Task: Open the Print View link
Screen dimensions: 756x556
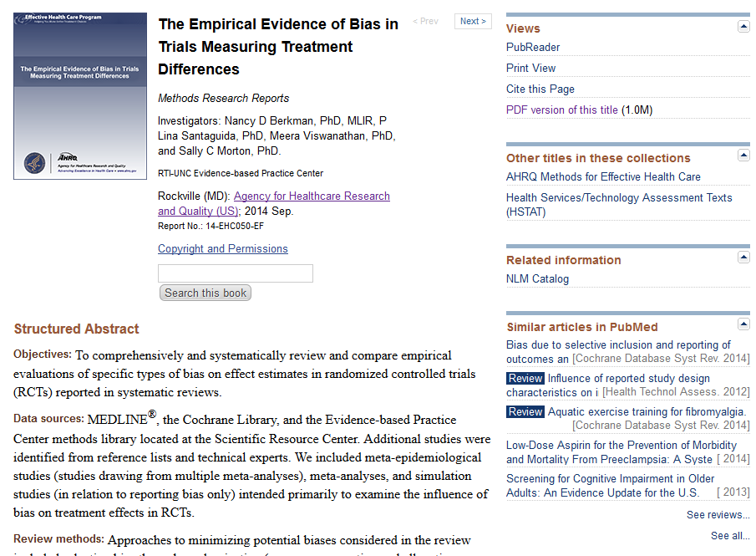Action: point(530,68)
